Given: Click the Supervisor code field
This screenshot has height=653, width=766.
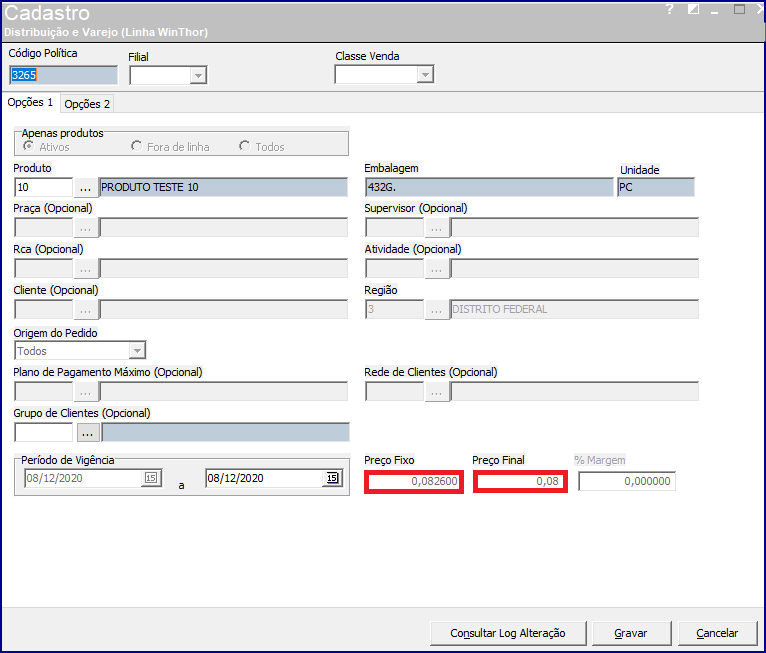Looking at the screenshot, I should coord(394,228).
